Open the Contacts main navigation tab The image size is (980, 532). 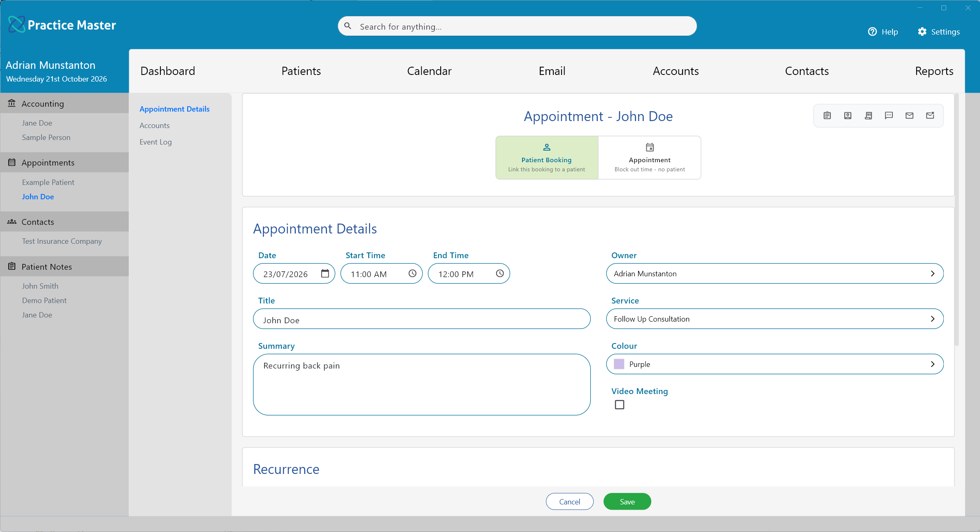coord(807,71)
